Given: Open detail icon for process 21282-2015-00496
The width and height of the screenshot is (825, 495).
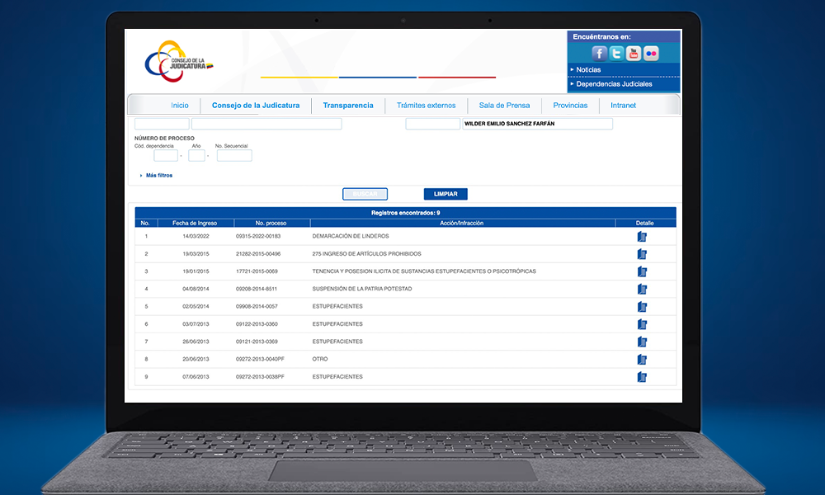Looking at the screenshot, I should pos(642,254).
